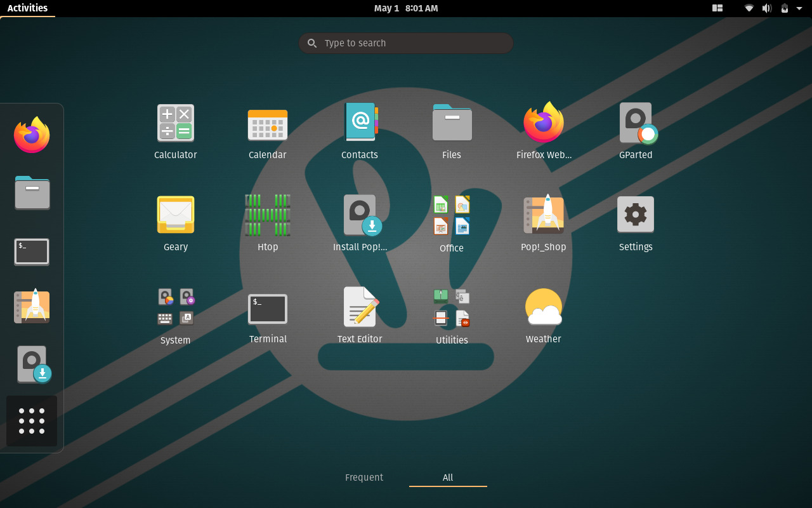Launch the Weather app

pyautogui.click(x=543, y=307)
